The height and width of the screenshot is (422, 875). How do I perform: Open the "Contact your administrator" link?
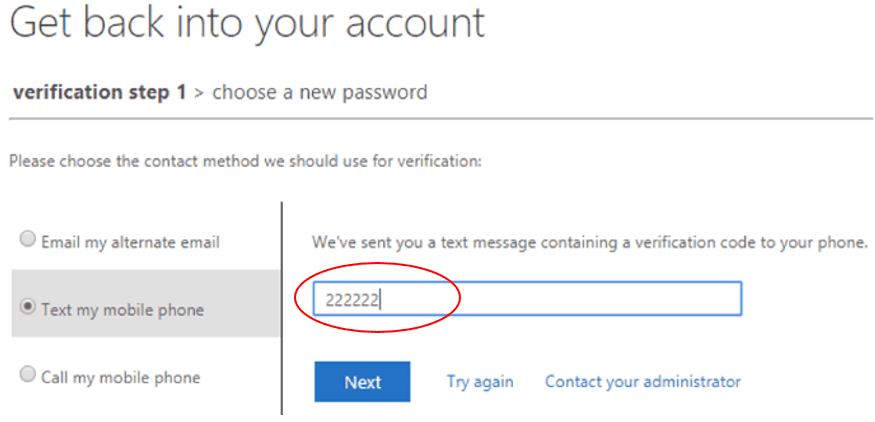click(x=643, y=382)
